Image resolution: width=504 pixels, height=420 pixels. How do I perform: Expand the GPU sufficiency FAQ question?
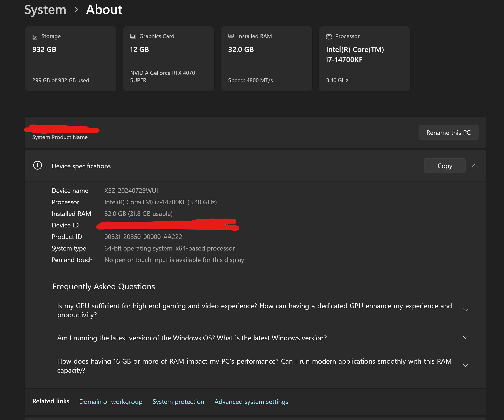466,310
